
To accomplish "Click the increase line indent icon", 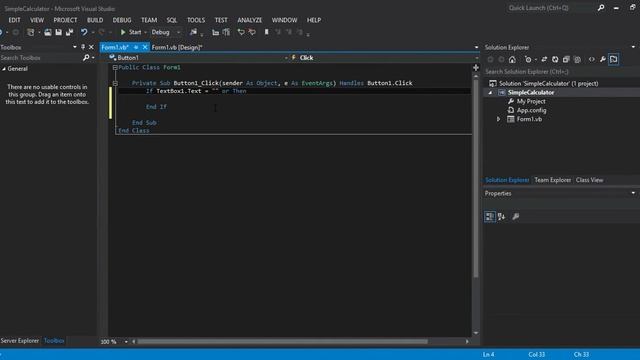I will click(x=226, y=32).
